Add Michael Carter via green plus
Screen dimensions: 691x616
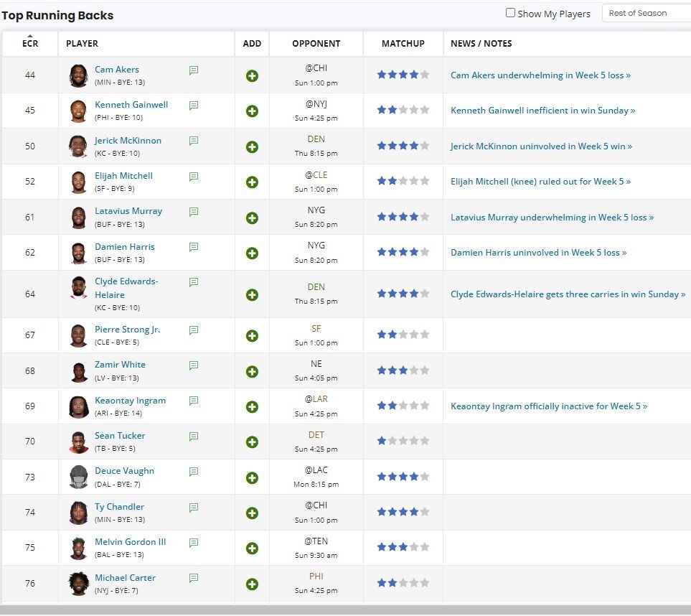pyautogui.click(x=252, y=584)
